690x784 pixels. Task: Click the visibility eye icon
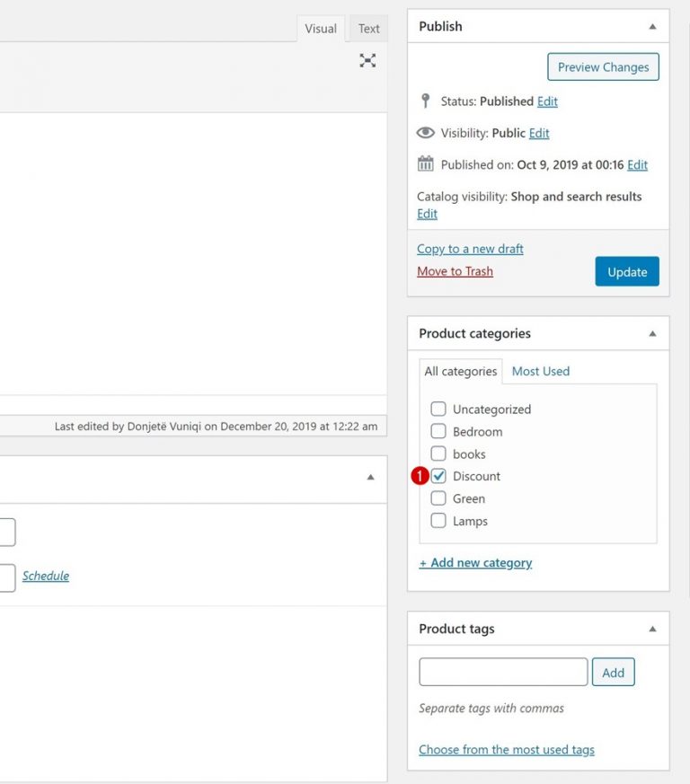[x=426, y=133]
